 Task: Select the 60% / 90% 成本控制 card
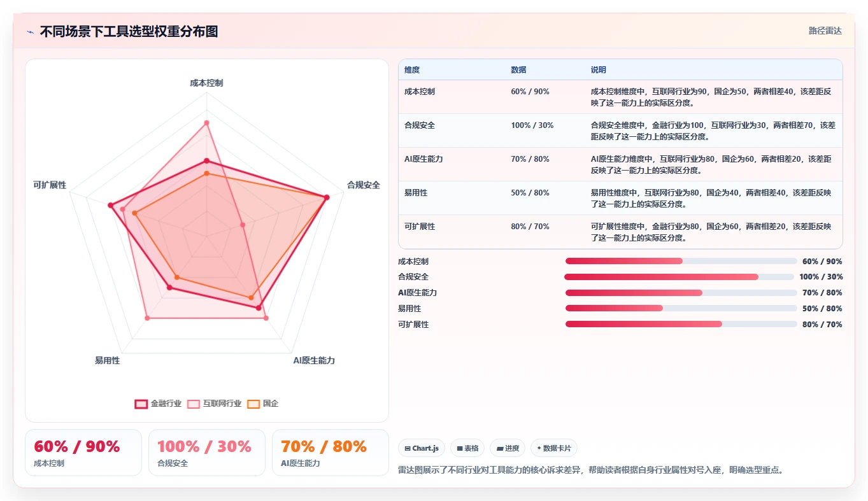tap(83, 453)
